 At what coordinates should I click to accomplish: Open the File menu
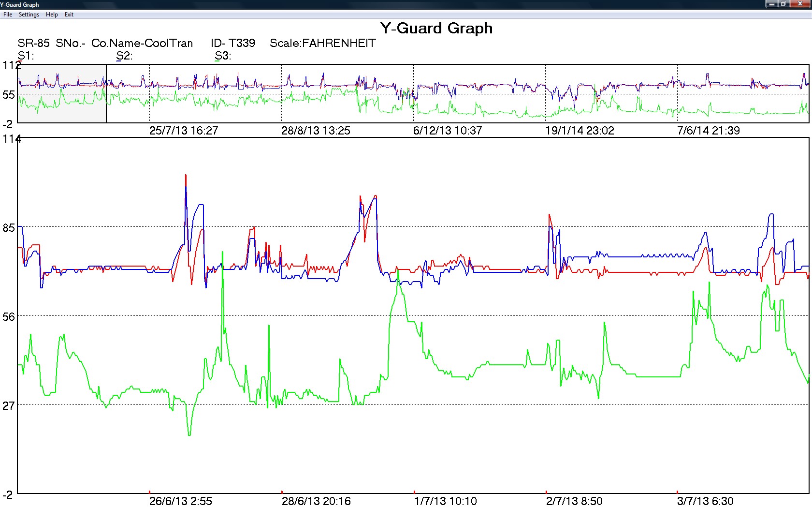(x=8, y=15)
